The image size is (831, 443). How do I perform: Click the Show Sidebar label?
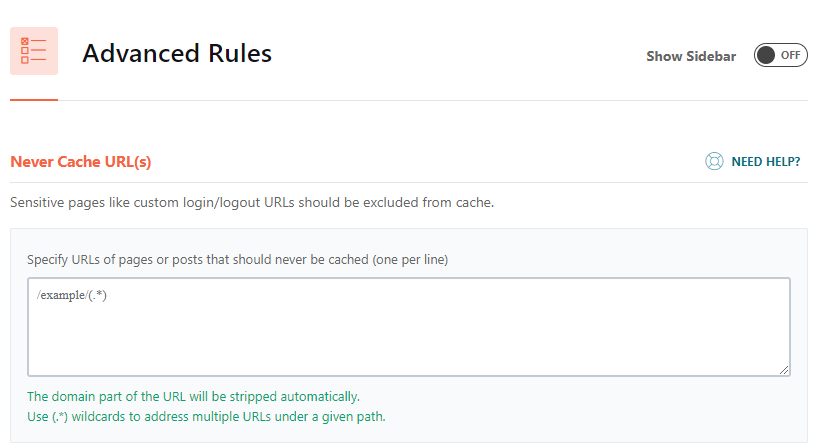(x=691, y=56)
